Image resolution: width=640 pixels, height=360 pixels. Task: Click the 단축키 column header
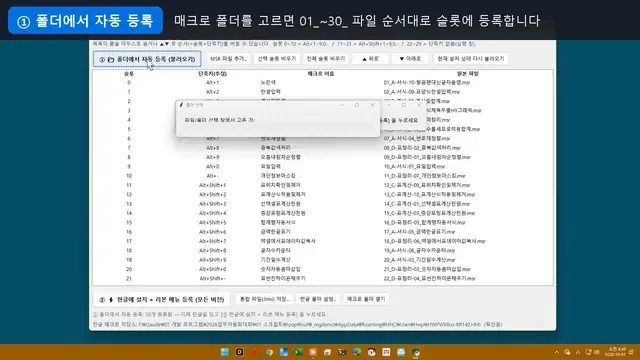(x=212, y=74)
